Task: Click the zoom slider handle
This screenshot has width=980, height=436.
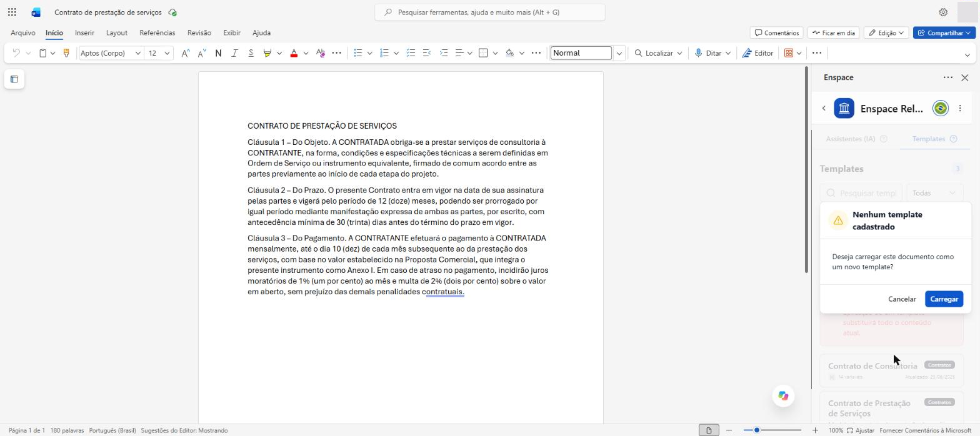Action: pos(757,430)
